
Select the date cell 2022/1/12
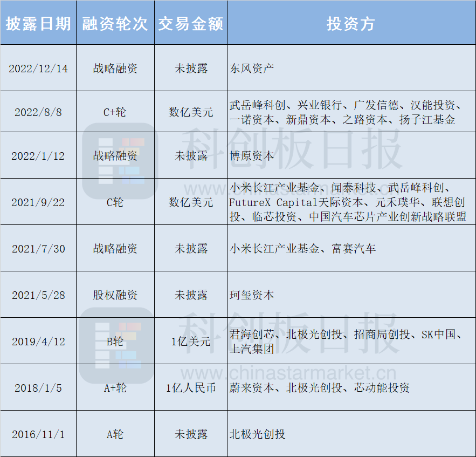tap(38, 156)
